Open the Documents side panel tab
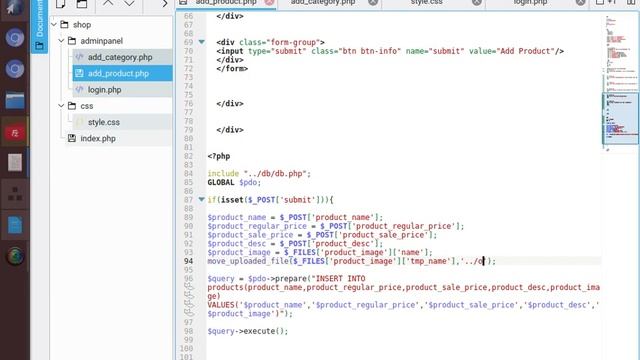 point(39,27)
